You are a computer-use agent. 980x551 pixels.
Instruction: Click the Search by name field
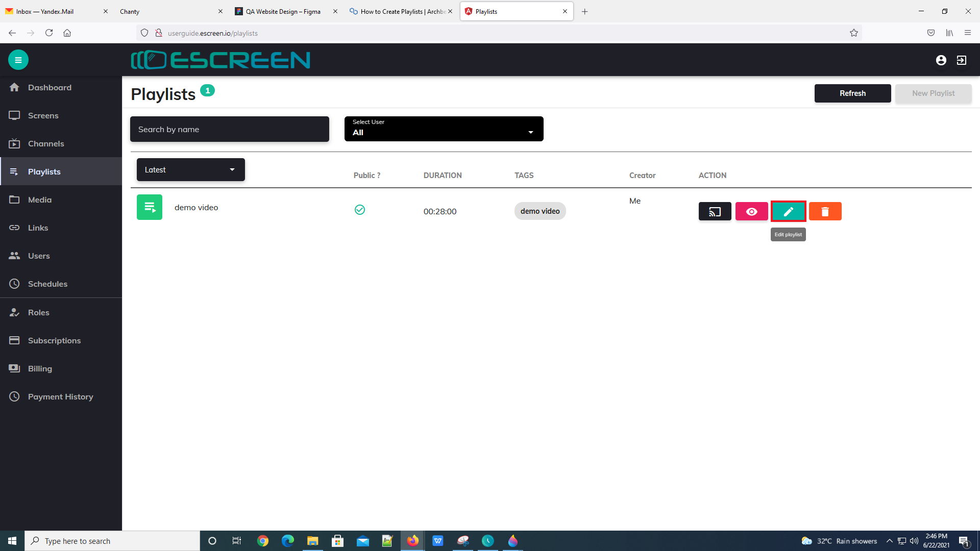point(229,129)
